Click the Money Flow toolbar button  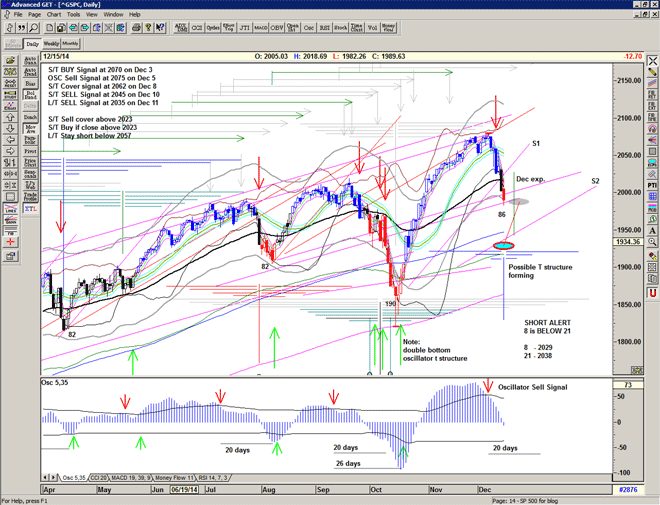click(x=389, y=27)
